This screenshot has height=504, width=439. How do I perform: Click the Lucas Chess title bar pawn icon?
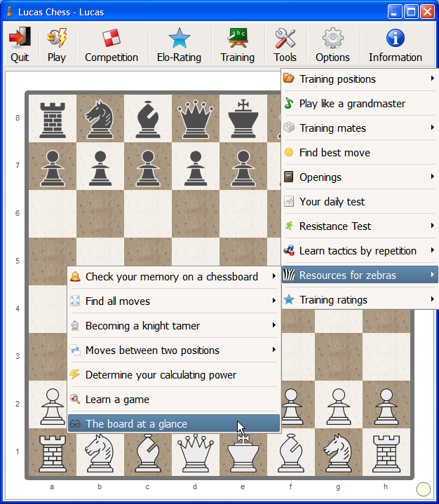pyautogui.click(x=11, y=12)
